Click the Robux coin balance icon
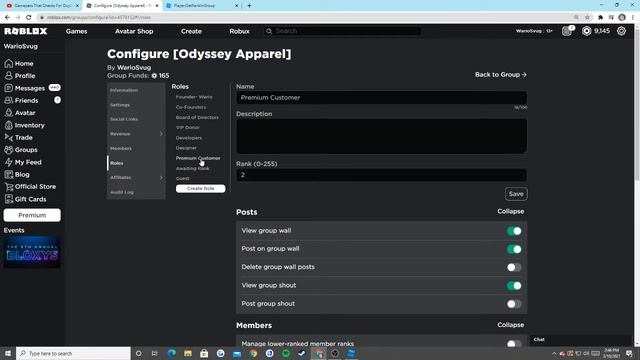 pyautogui.click(x=586, y=31)
